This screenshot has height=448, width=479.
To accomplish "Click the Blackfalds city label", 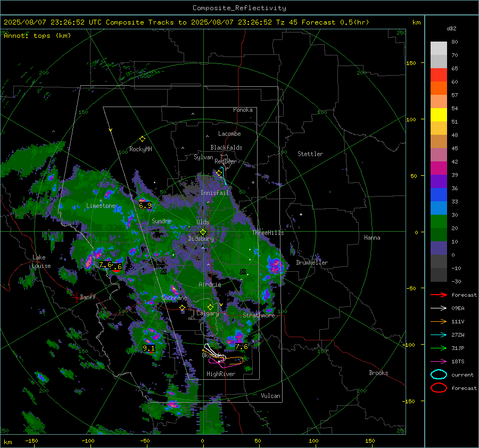I will 226,148.
